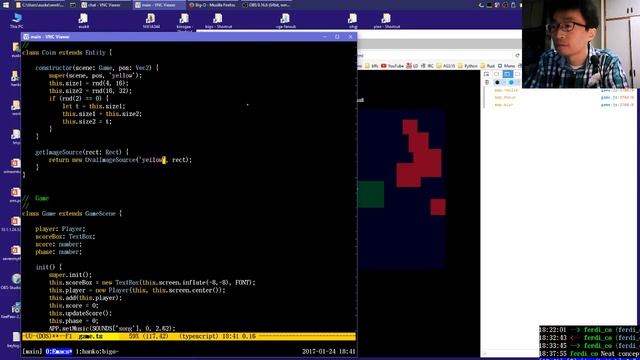This screenshot has width=640, height=360.
Task: Open the File Explorer taskbar item showing C:\Users path
Action: click(40, 5)
